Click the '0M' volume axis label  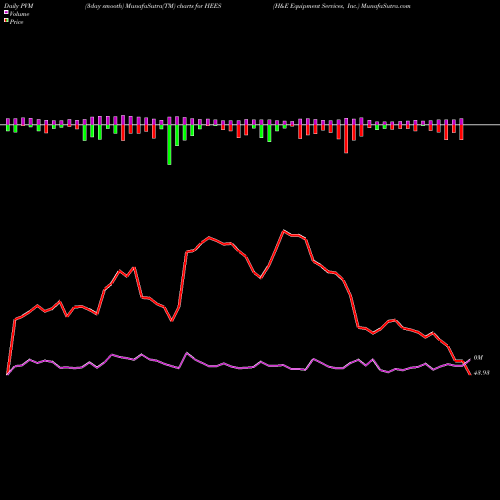point(478,358)
